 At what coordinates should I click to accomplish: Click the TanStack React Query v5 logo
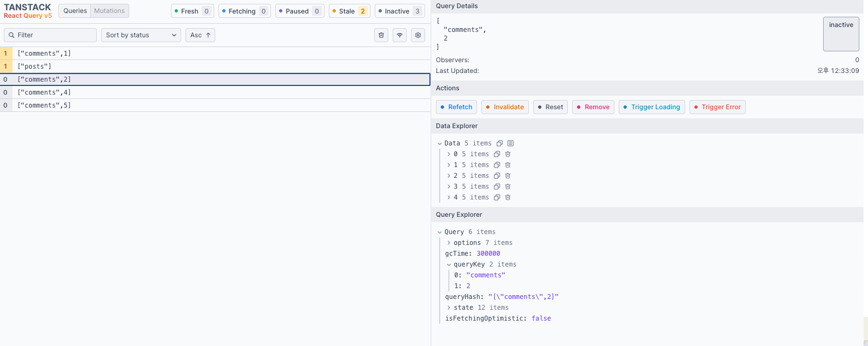(28, 11)
